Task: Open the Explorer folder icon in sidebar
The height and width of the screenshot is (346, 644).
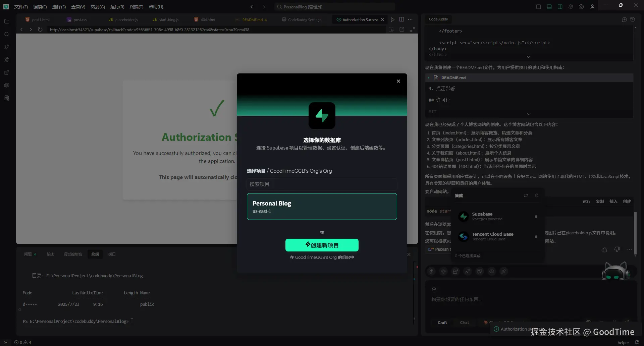Action: (x=6, y=21)
